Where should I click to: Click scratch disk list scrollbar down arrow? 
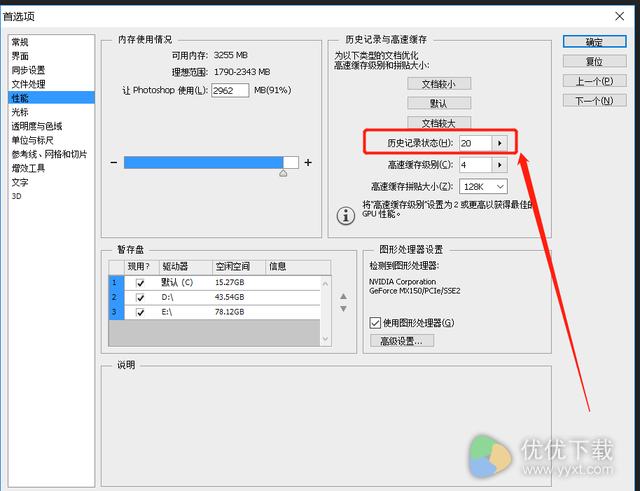point(325,339)
